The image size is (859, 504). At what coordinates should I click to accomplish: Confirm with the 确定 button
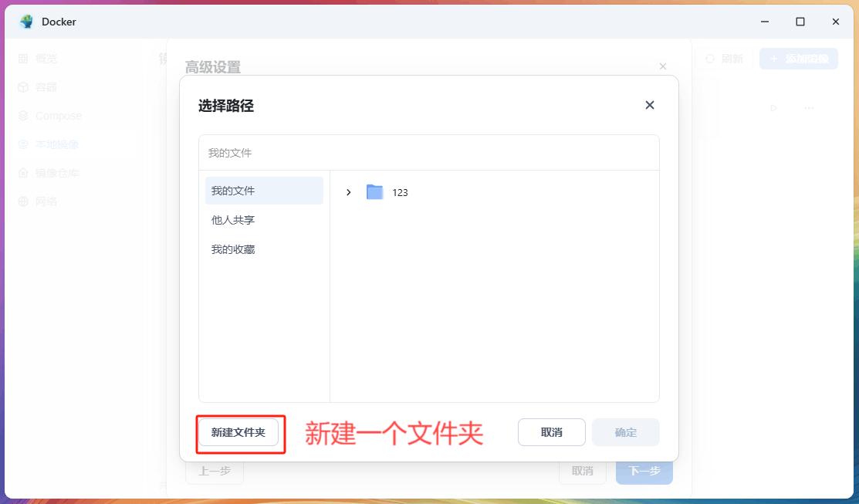click(625, 432)
